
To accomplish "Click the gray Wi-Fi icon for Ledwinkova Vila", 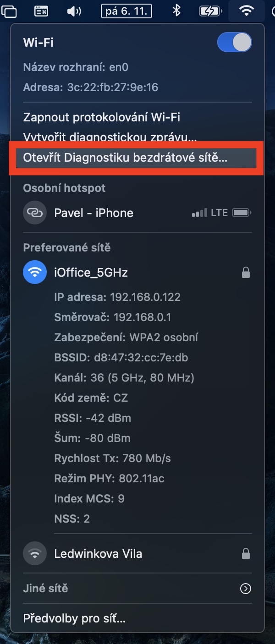I will [x=35, y=554].
